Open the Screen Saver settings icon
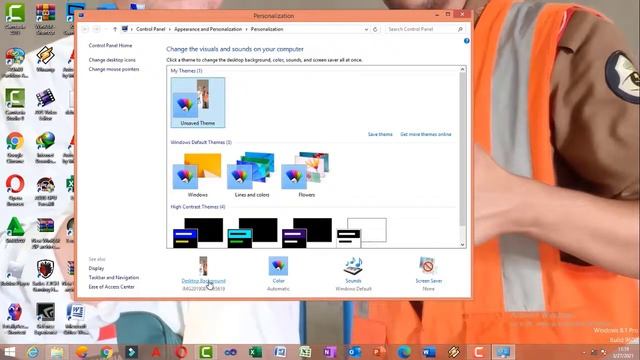 tap(428, 266)
